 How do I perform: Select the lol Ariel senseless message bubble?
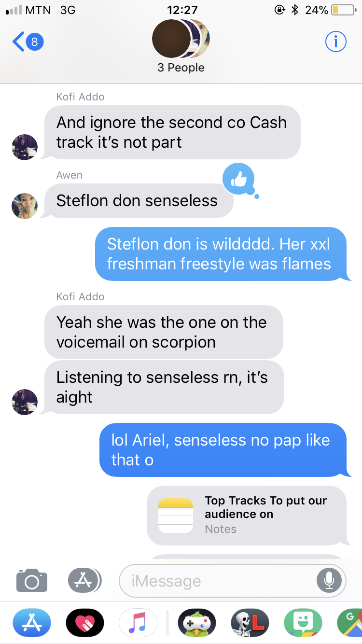pyautogui.click(x=223, y=450)
